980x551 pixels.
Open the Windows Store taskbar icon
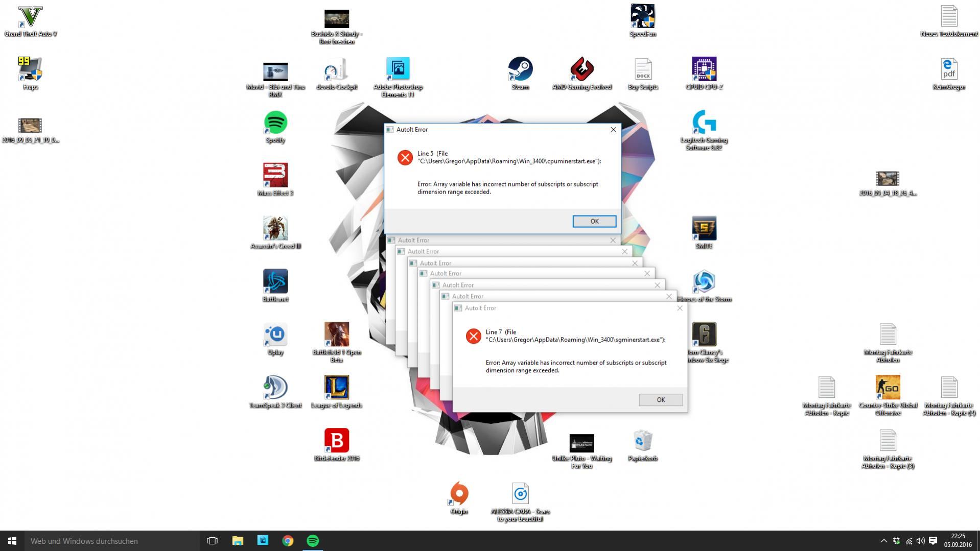[263, 541]
